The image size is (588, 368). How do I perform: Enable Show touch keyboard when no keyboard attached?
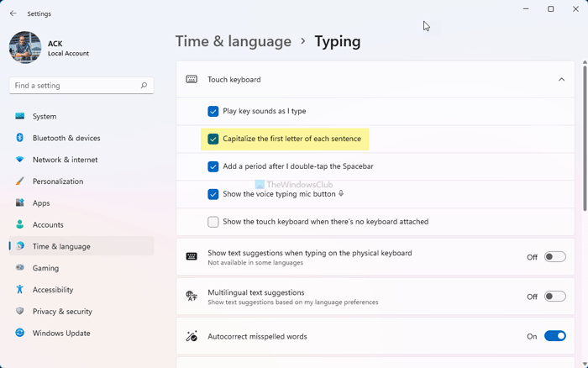click(x=213, y=222)
